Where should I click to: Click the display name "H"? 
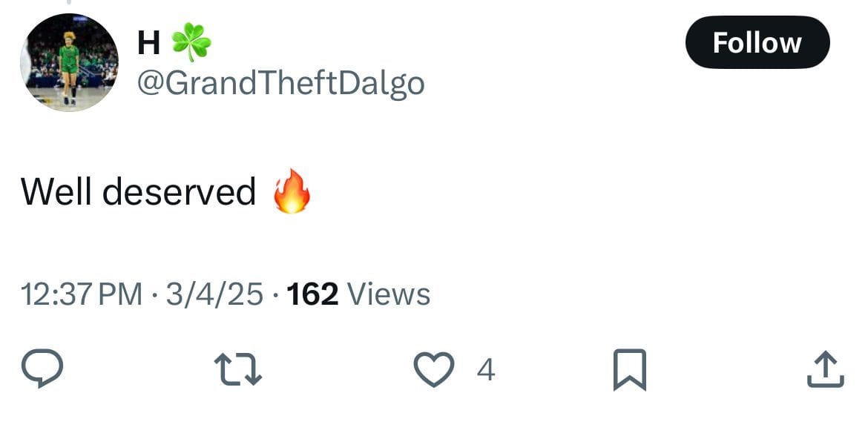(x=148, y=44)
